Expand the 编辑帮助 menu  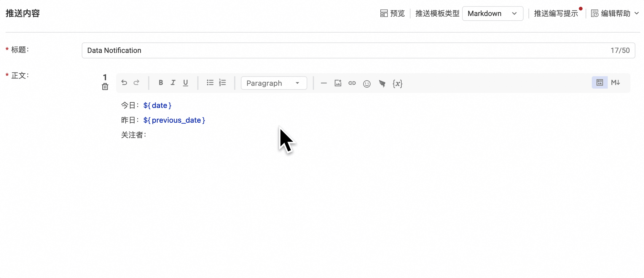pyautogui.click(x=615, y=13)
